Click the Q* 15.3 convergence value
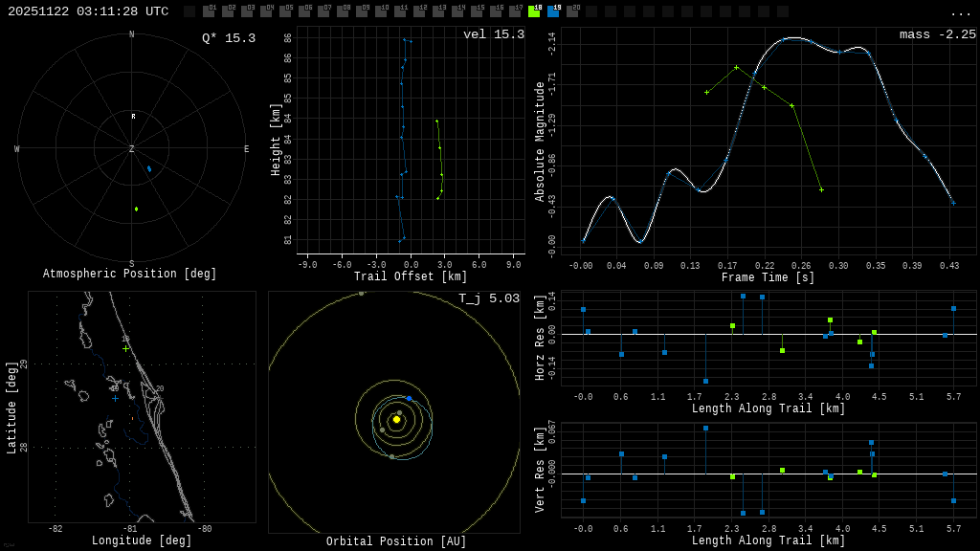Image resolution: width=980 pixels, height=551 pixels. point(228,38)
